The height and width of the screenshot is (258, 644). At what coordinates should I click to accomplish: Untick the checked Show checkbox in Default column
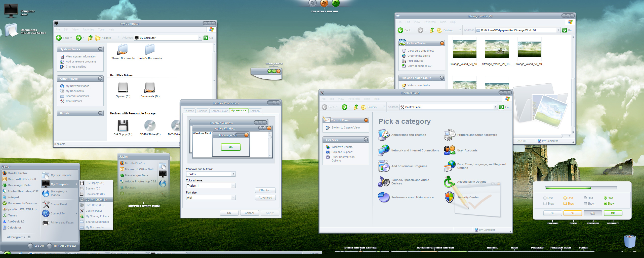click(605, 204)
